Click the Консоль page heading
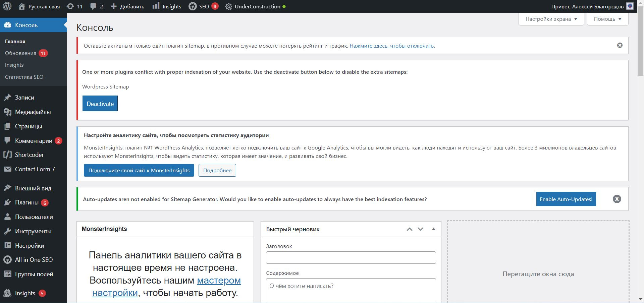 (95, 27)
